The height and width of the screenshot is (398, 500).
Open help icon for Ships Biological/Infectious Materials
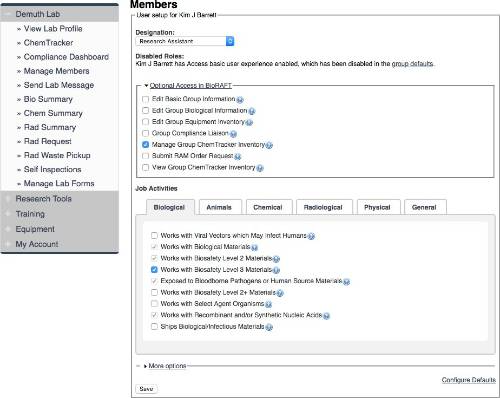click(269, 327)
